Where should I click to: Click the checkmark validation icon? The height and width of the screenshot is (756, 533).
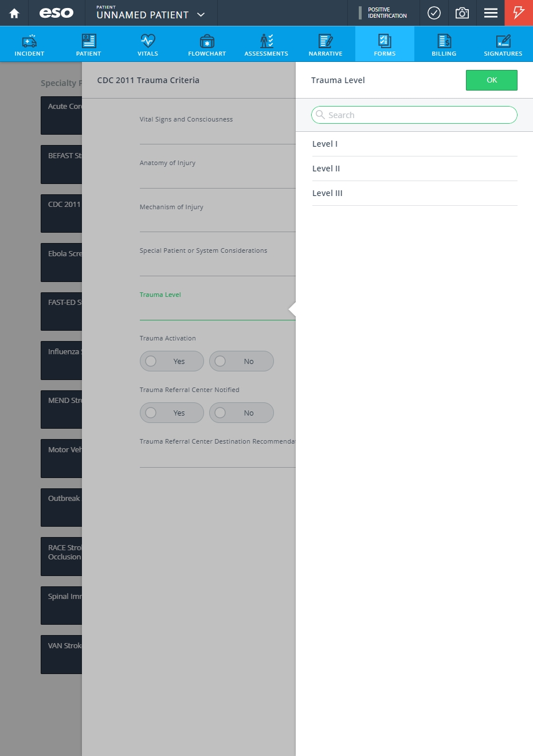pyautogui.click(x=434, y=13)
